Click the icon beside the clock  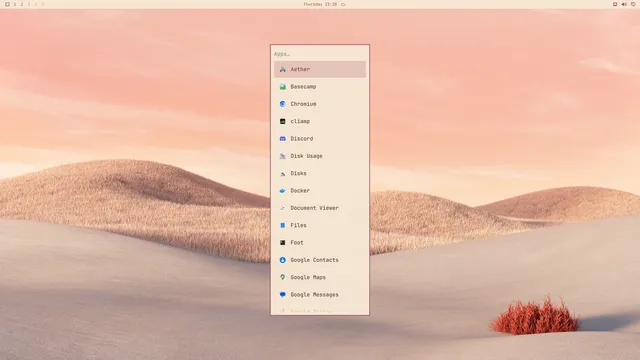click(343, 4)
